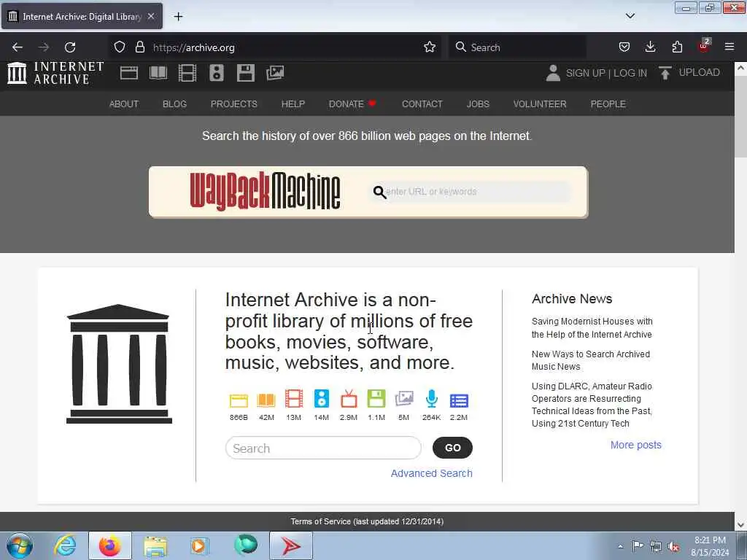Open Windows Explorer folder in taskbar
The height and width of the screenshot is (560, 747).
click(155, 545)
